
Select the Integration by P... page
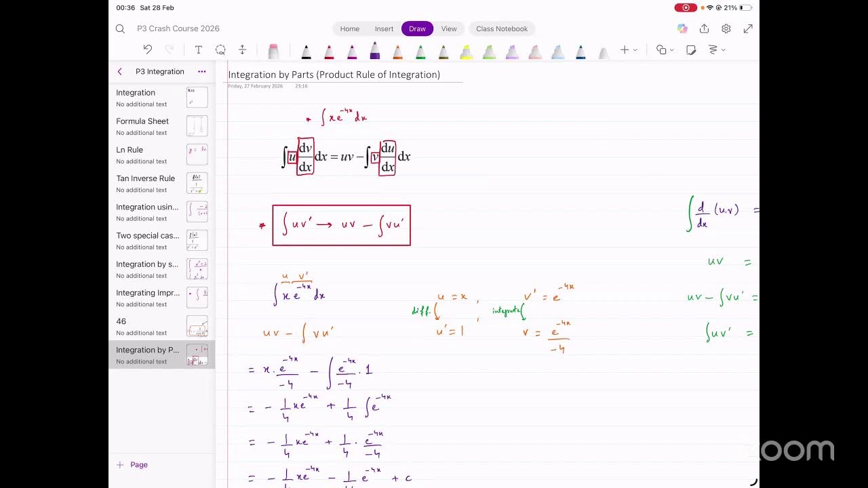click(x=162, y=354)
